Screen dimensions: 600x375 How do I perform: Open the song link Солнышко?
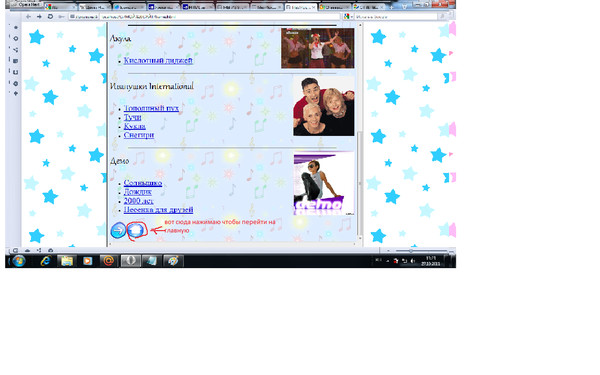pos(143,183)
